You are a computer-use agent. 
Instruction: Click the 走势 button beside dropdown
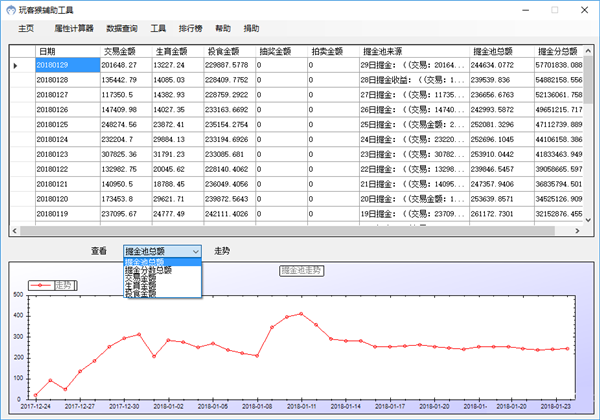tap(222, 251)
